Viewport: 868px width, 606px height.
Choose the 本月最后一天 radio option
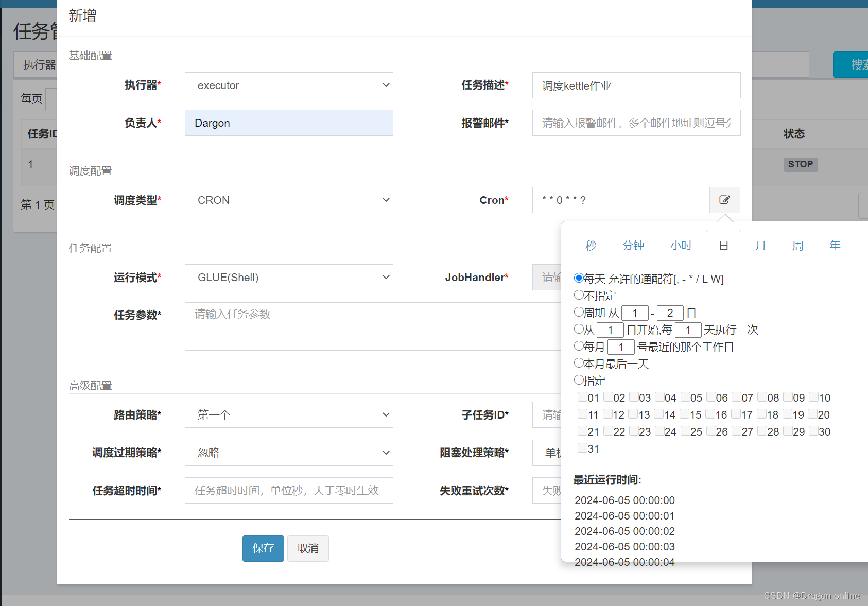click(x=579, y=363)
